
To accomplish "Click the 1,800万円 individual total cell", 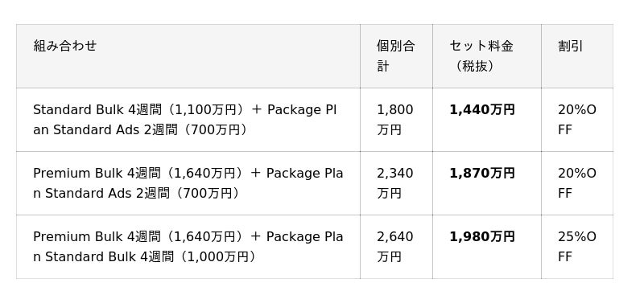I will pos(396,120).
